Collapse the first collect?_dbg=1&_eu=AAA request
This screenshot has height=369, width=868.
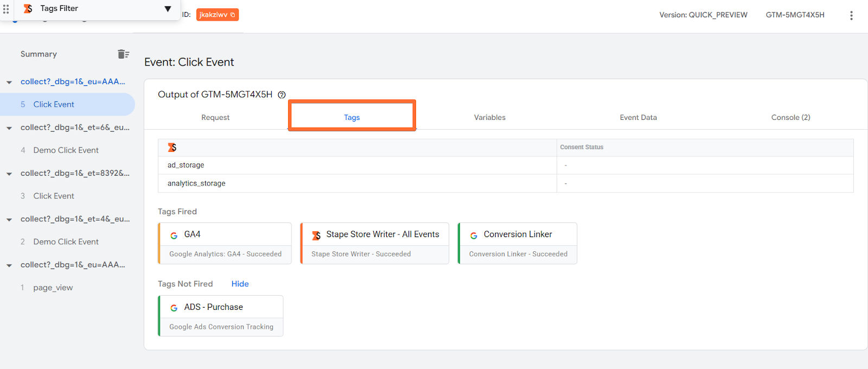click(9, 82)
